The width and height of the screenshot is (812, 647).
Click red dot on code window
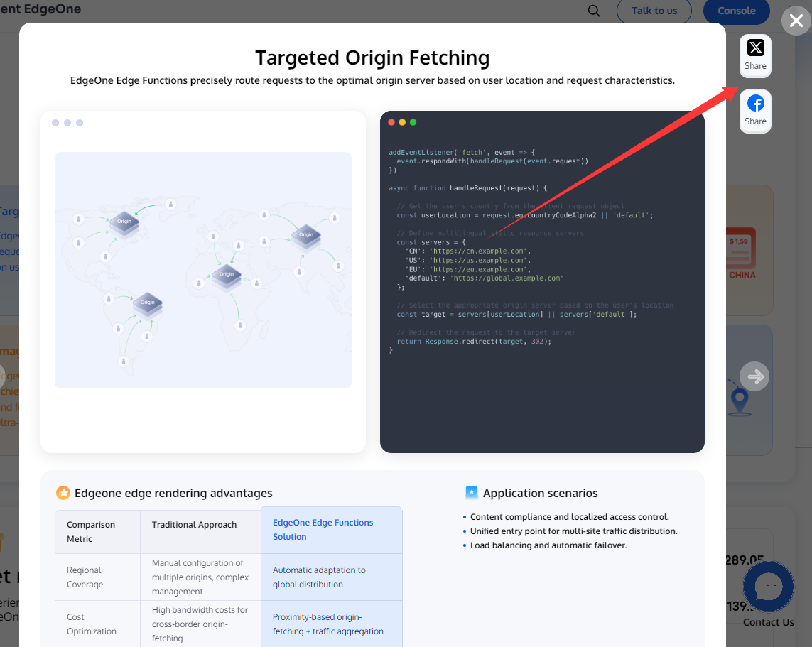point(391,122)
